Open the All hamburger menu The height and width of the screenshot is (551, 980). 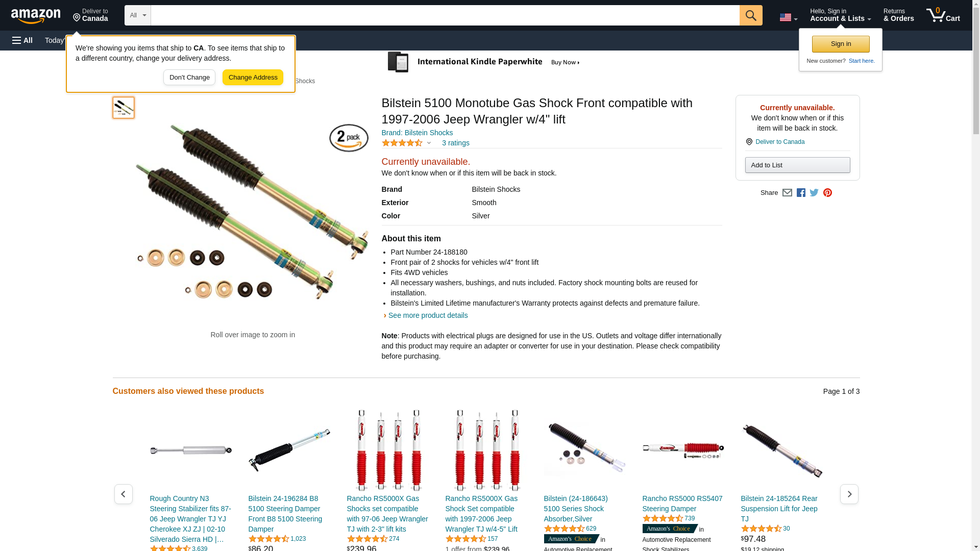point(22,40)
